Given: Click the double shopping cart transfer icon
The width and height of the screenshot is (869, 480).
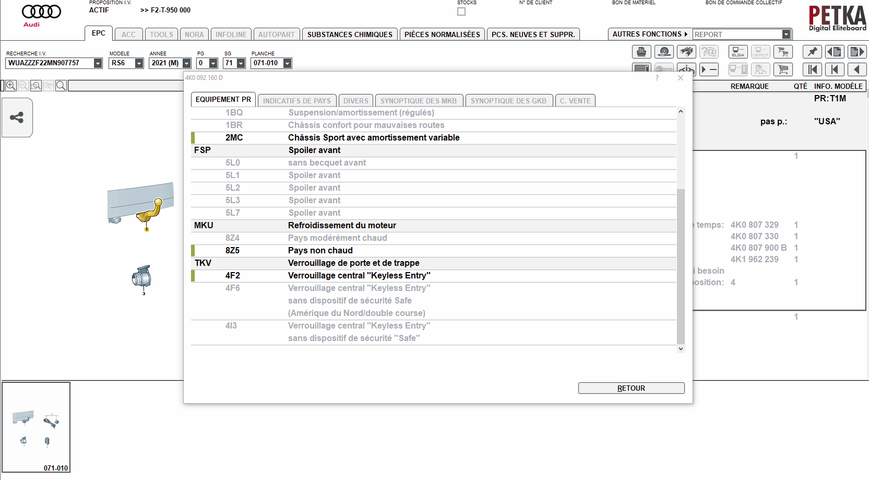Looking at the screenshot, I should [783, 52].
